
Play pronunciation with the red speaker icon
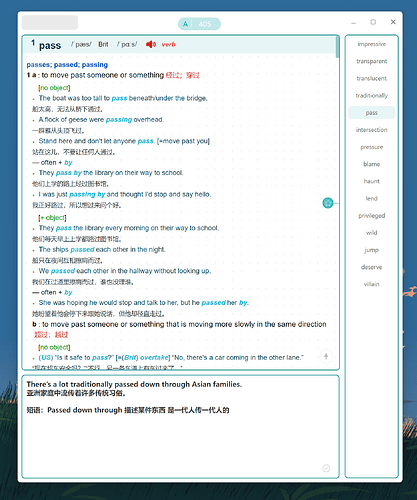[x=151, y=44]
